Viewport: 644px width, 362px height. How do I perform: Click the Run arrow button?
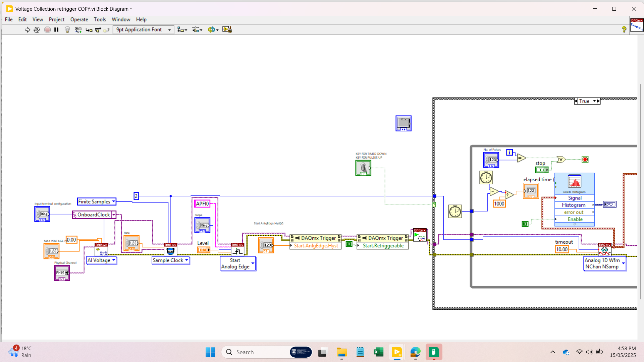(28, 30)
